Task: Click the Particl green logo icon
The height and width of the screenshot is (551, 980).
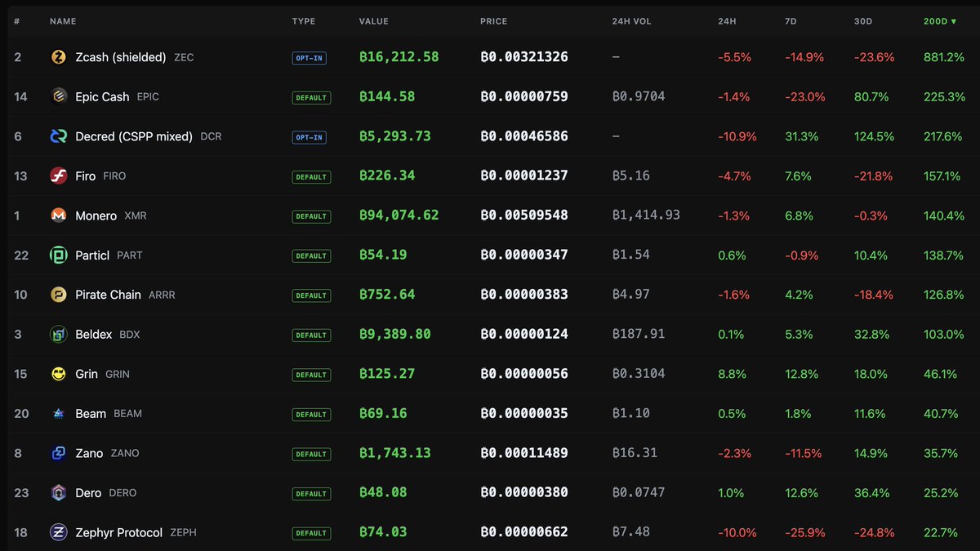Action: pyautogui.click(x=59, y=255)
